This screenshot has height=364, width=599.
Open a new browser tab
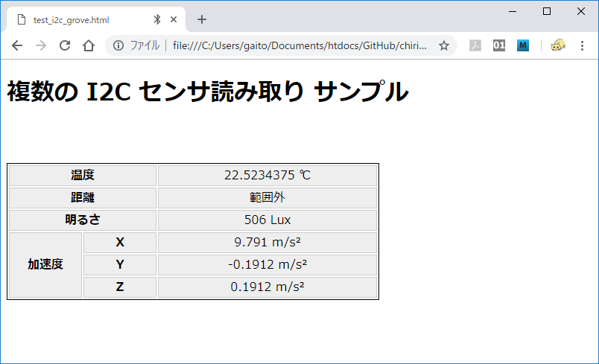pyautogui.click(x=201, y=19)
